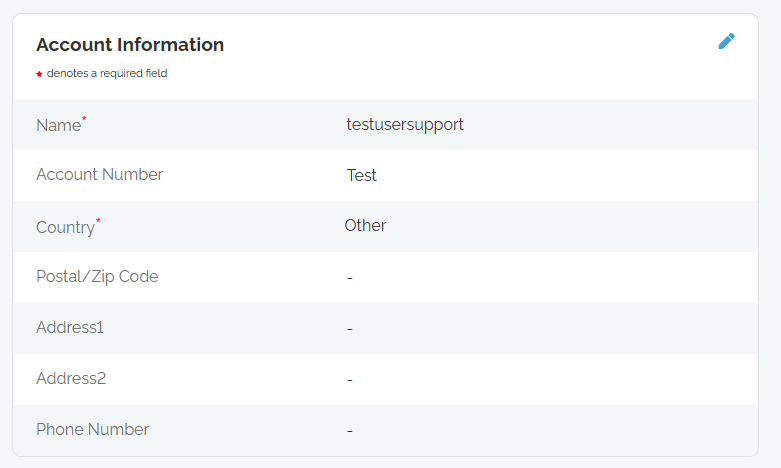Click the Name field label

(x=58, y=125)
